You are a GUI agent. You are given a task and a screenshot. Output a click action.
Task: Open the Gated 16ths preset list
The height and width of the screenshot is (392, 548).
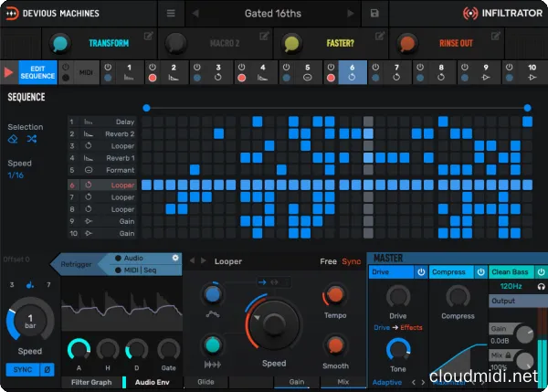[x=275, y=14]
